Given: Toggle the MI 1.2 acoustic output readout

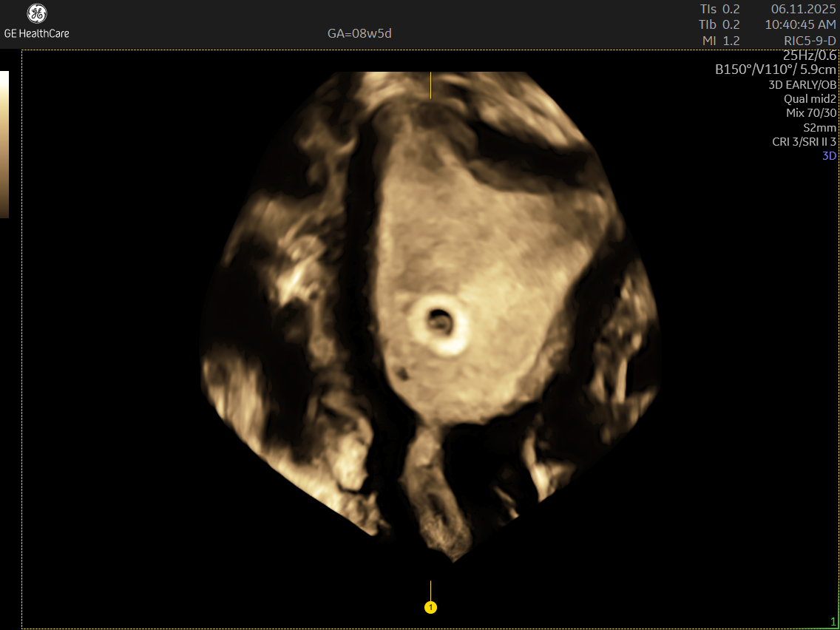Looking at the screenshot, I should coord(721,41).
